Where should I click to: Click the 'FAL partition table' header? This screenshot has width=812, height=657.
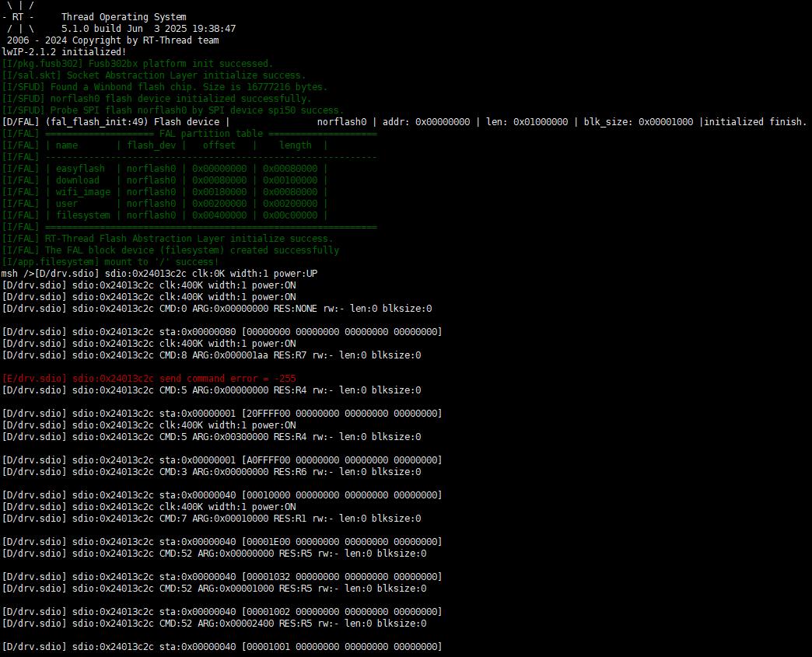click(211, 134)
